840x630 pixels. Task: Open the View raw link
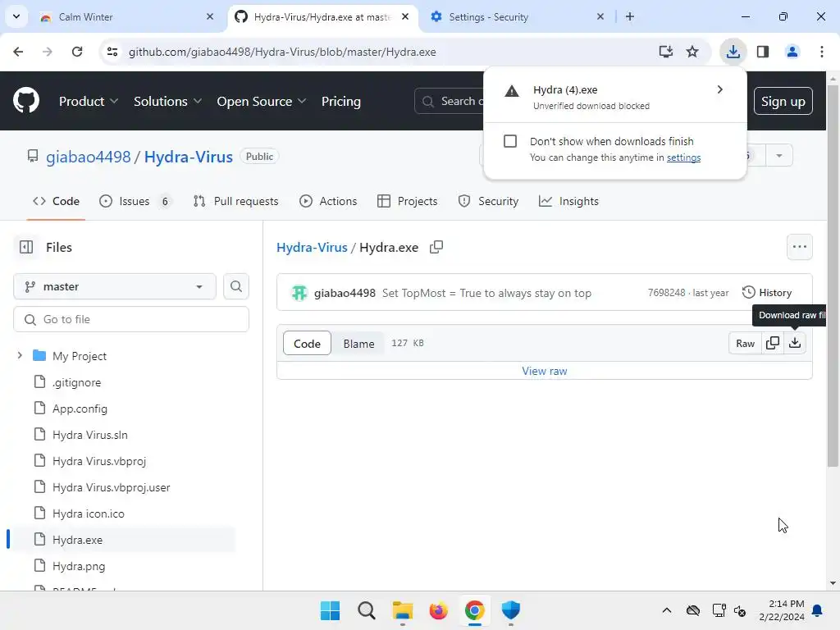pyautogui.click(x=545, y=371)
